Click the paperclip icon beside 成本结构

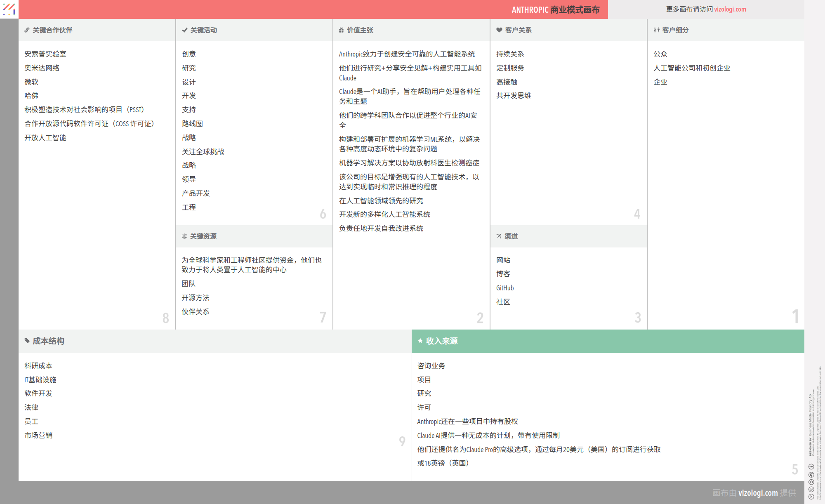click(x=26, y=341)
